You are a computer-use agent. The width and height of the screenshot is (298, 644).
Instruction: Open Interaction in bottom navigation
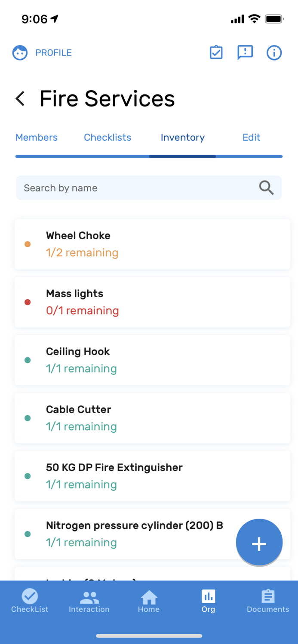pyautogui.click(x=89, y=601)
